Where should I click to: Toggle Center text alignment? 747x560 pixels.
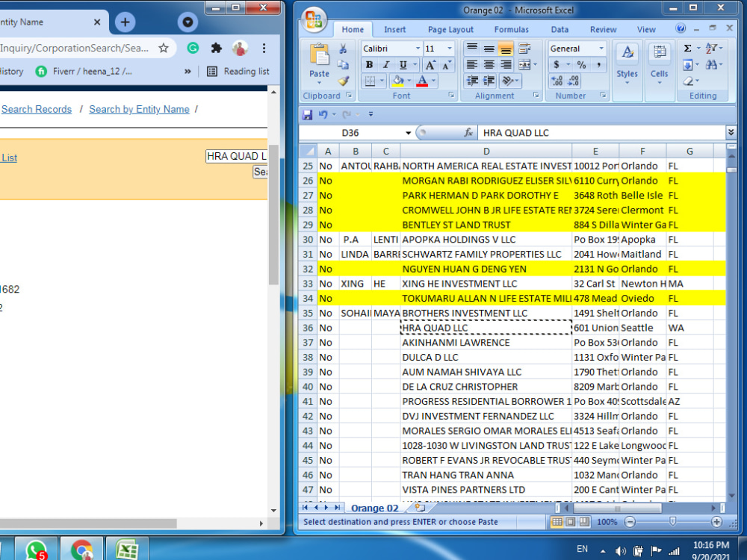(489, 65)
